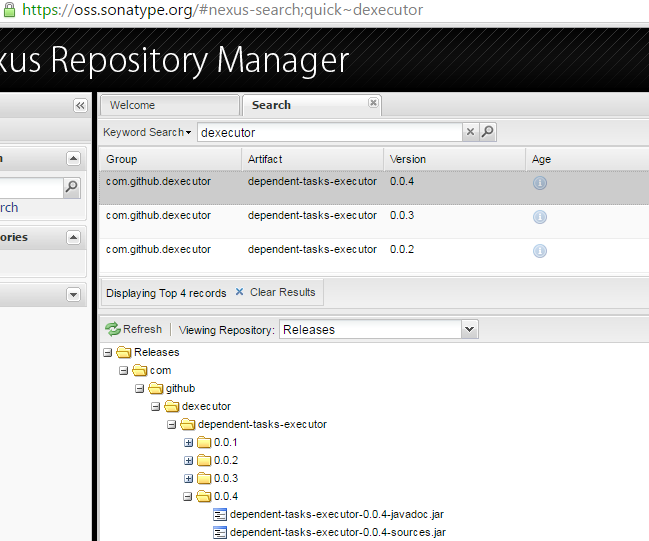Click the sources.jar file icon
The image size is (649, 541).
tap(220, 533)
